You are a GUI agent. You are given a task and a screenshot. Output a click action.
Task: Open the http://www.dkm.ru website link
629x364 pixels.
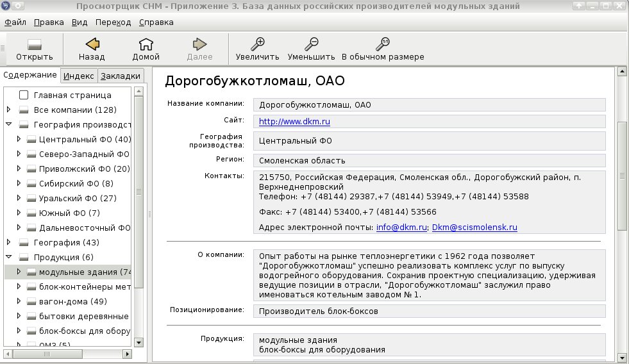pos(294,122)
